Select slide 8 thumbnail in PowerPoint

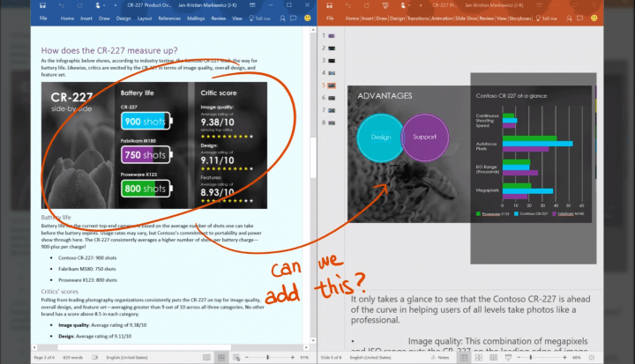tap(332, 123)
